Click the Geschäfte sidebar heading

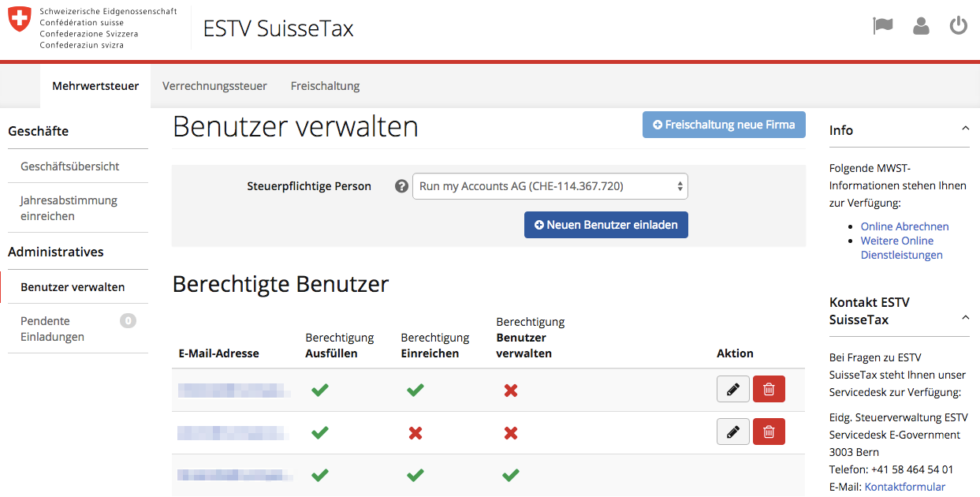[x=39, y=131]
